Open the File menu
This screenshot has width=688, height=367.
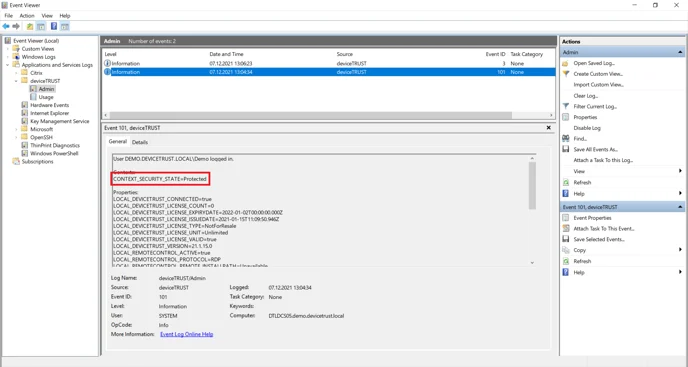(8, 15)
